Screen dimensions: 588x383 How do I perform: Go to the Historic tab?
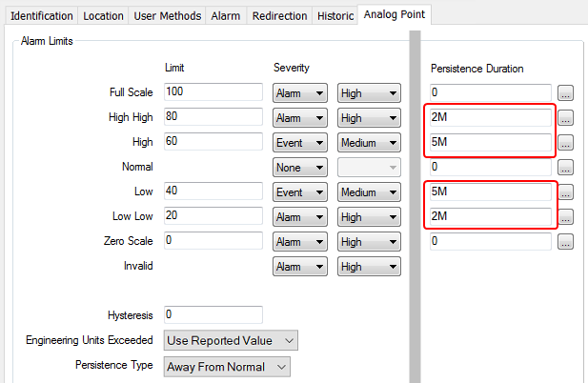(x=335, y=16)
